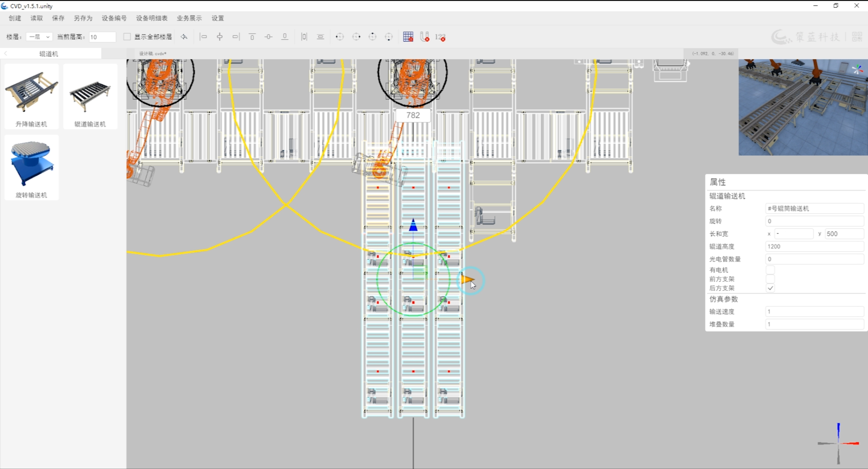Open the 楼层 floor dropdown

pos(39,37)
